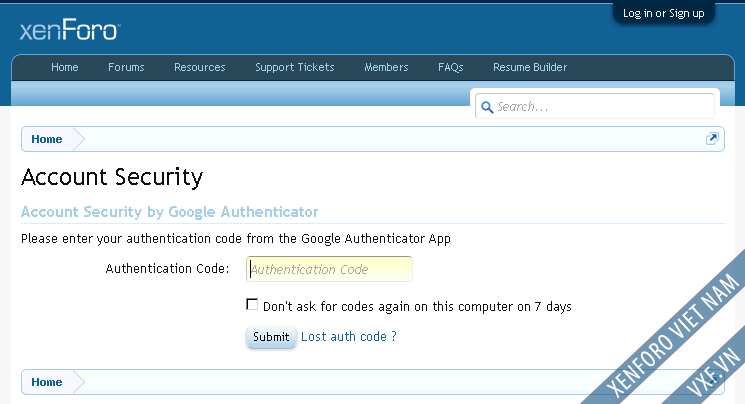Go to the Resources tab
This screenshot has height=404, width=745.
pyautogui.click(x=200, y=67)
